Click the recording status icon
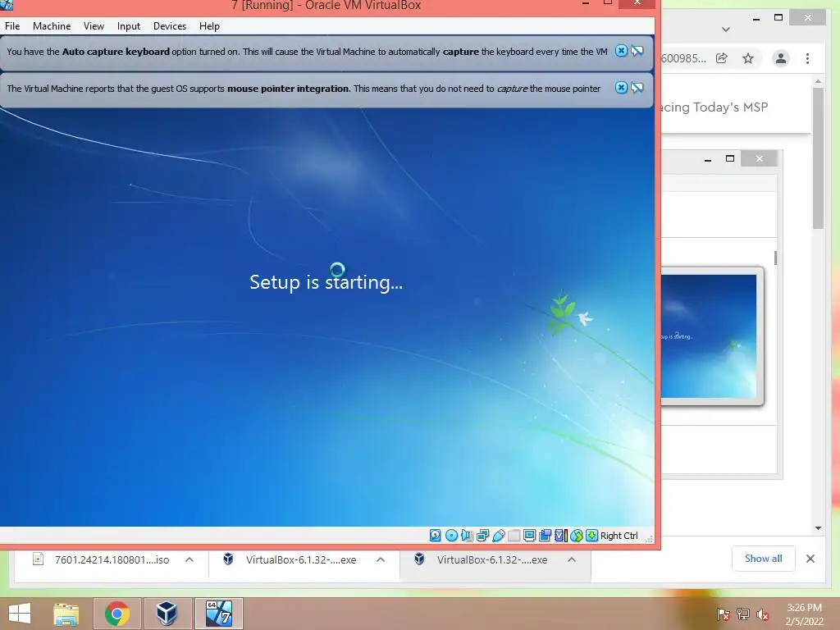Image resolution: width=840 pixels, height=630 pixels. 546,535
